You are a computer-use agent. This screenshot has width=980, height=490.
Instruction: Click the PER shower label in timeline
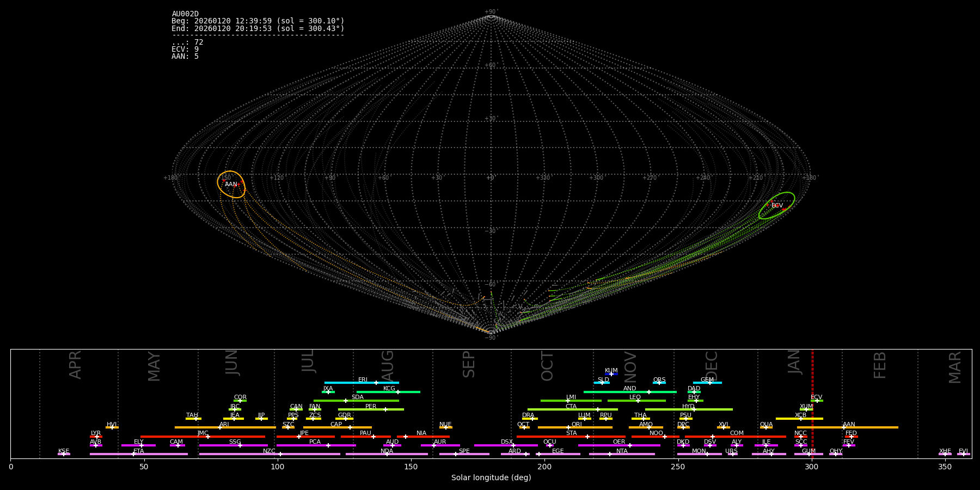371,407
